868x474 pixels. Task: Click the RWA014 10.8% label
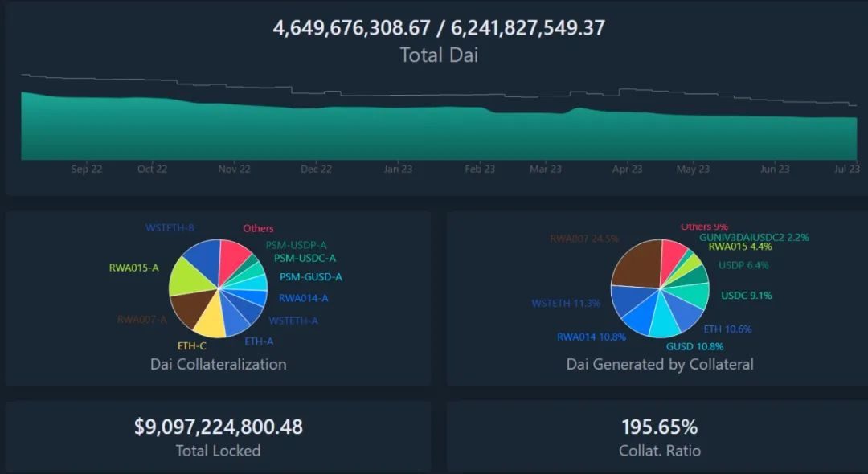(592, 337)
